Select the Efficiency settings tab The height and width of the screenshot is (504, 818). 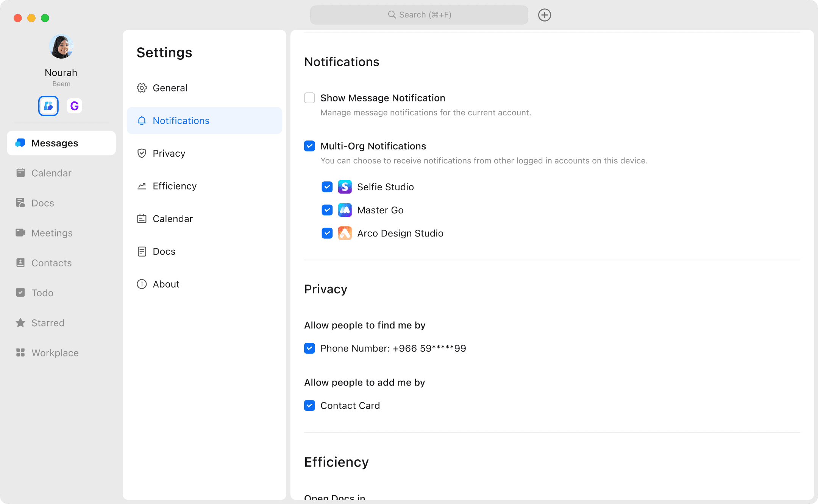click(x=174, y=186)
